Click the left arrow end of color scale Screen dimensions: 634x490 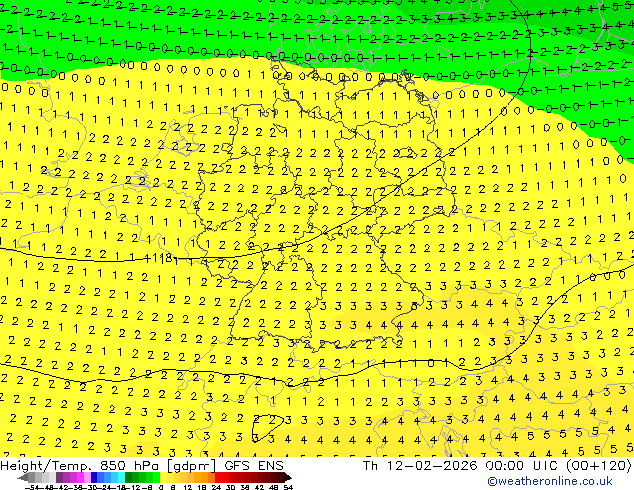23,478
